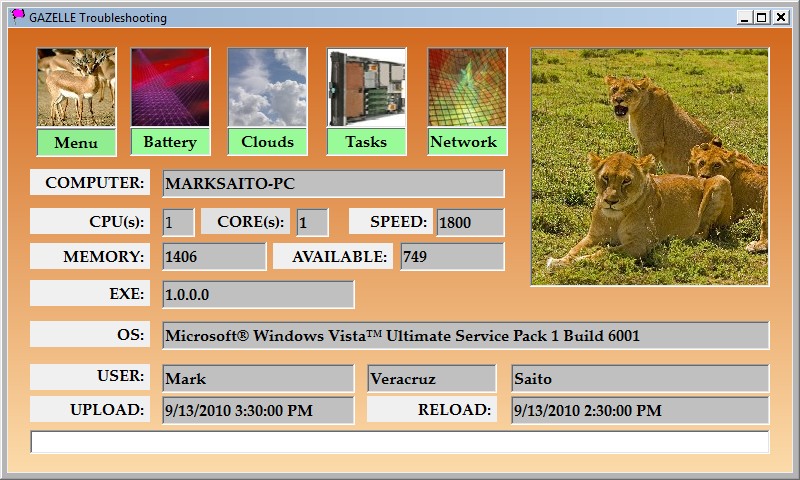Click the CORE(s): label

click(x=245, y=221)
